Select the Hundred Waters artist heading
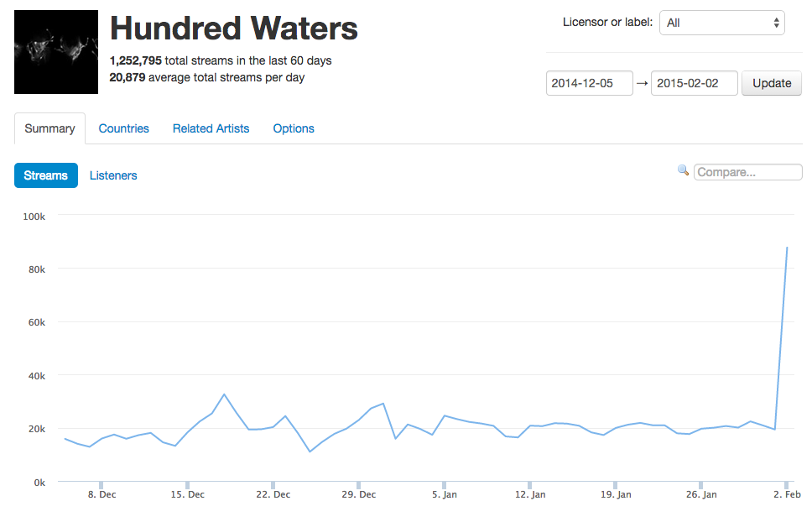 (x=234, y=28)
